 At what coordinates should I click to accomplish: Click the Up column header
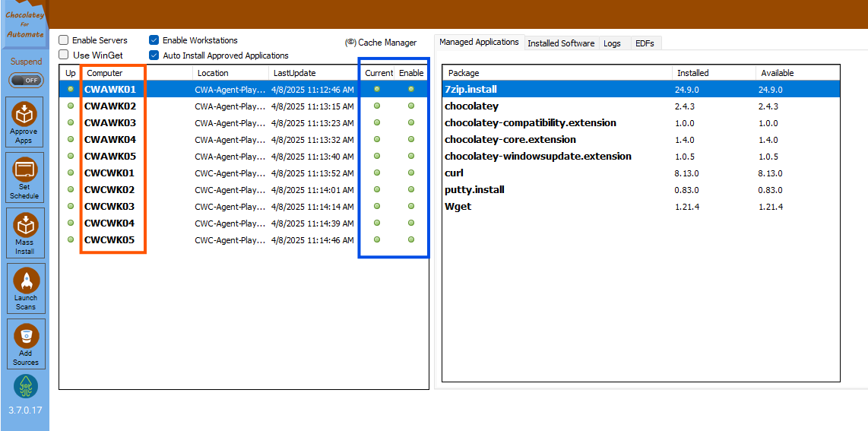70,73
